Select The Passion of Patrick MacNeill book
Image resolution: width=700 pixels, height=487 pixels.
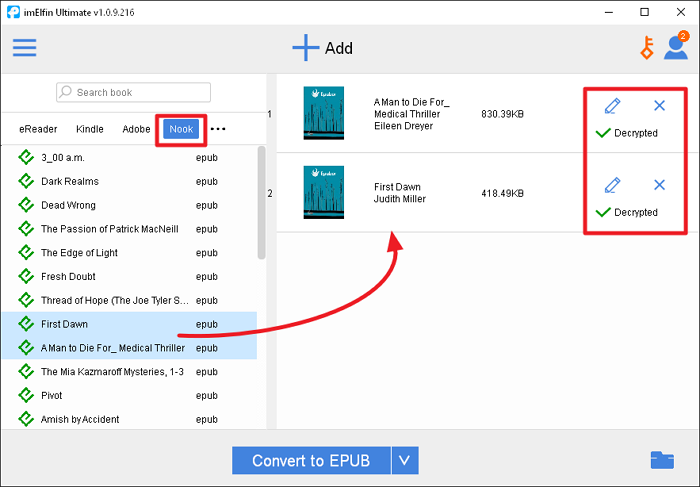(x=129, y=229)
